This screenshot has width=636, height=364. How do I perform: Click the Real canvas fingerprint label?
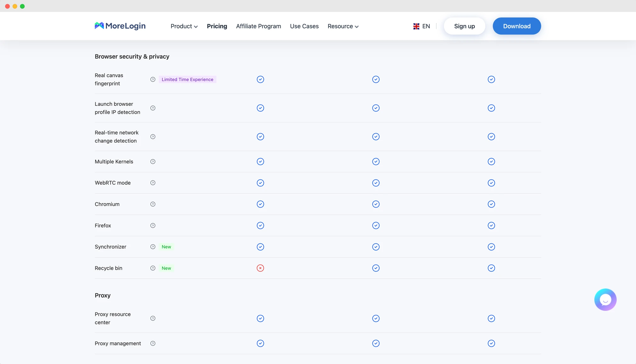109,79
